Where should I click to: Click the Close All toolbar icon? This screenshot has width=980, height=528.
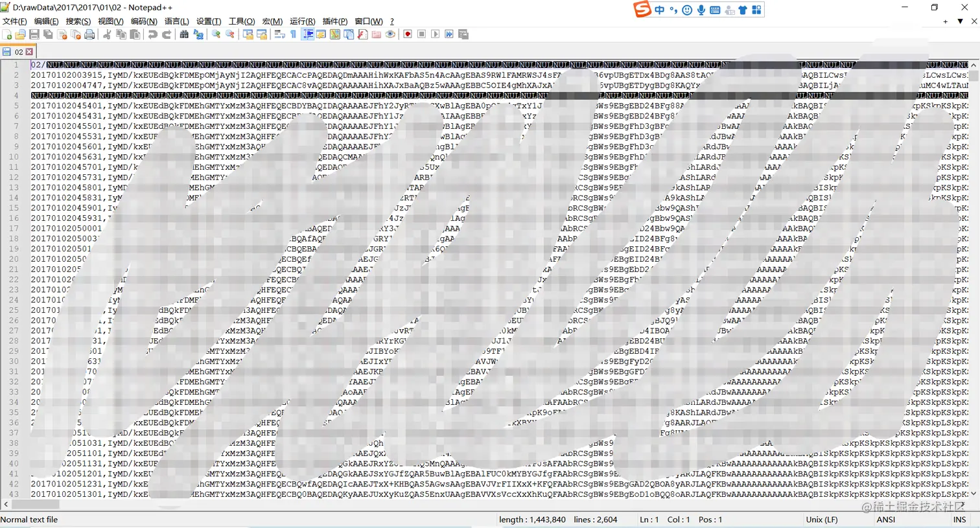click(76, 34)
